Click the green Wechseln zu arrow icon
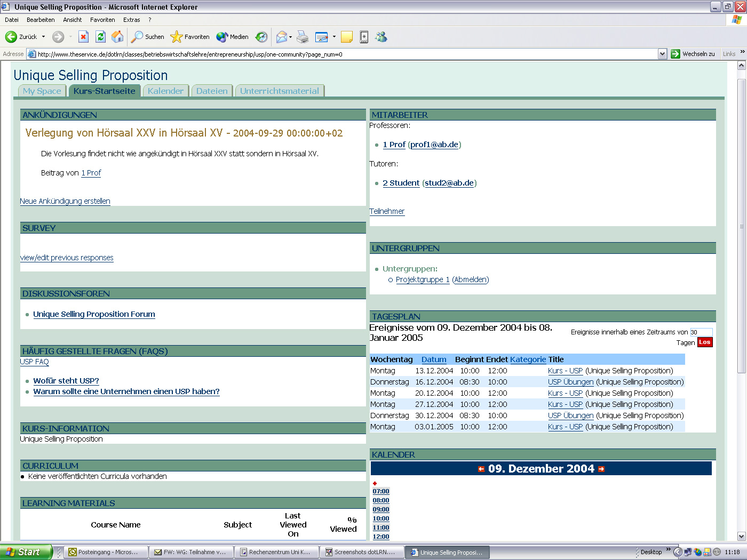This screenshot has width=747, height=560. click(676, 54)
